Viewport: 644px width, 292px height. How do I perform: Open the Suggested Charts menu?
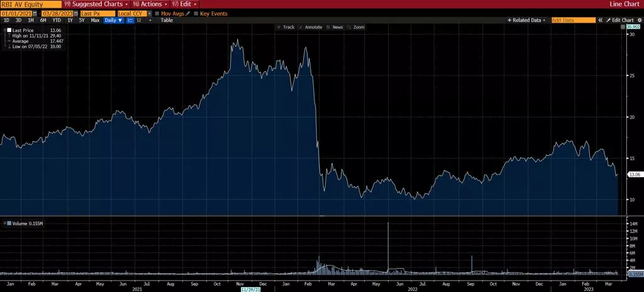pos(96,4)
